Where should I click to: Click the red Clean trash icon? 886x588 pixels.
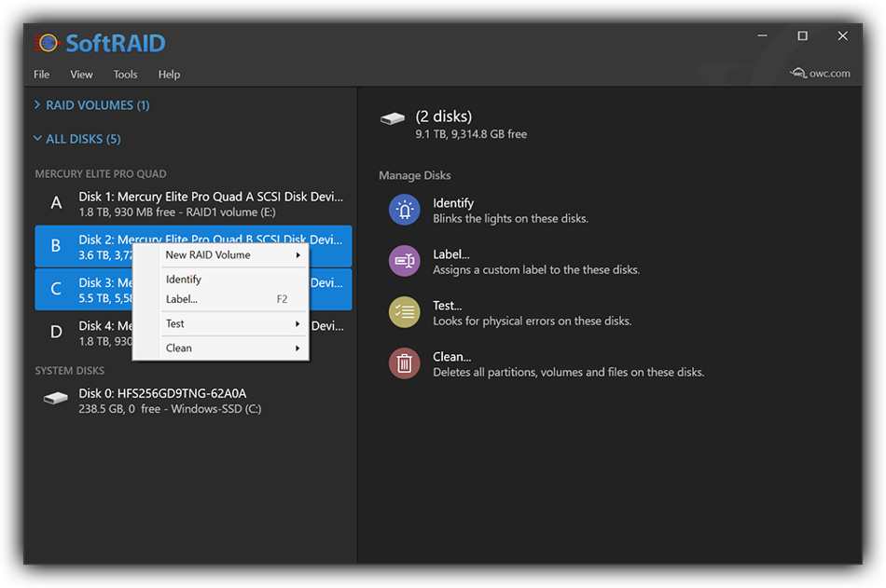coord(404,363)
